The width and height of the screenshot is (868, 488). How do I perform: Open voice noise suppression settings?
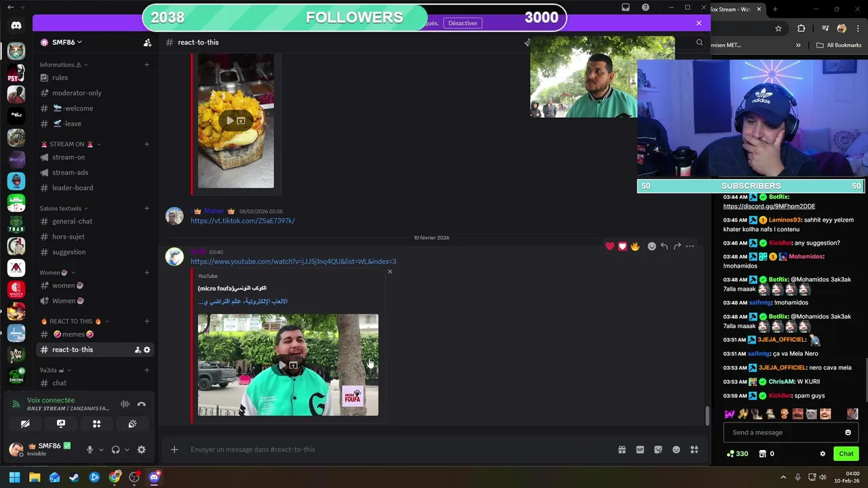coord(125,404)
